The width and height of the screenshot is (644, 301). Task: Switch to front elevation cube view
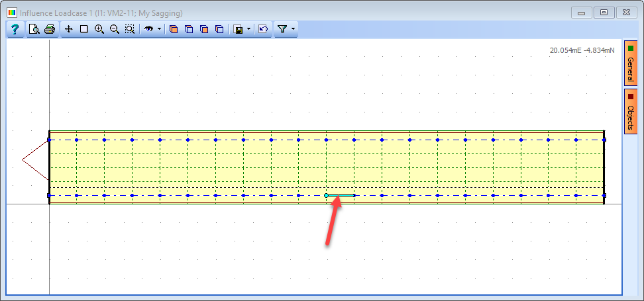[204, 30]
